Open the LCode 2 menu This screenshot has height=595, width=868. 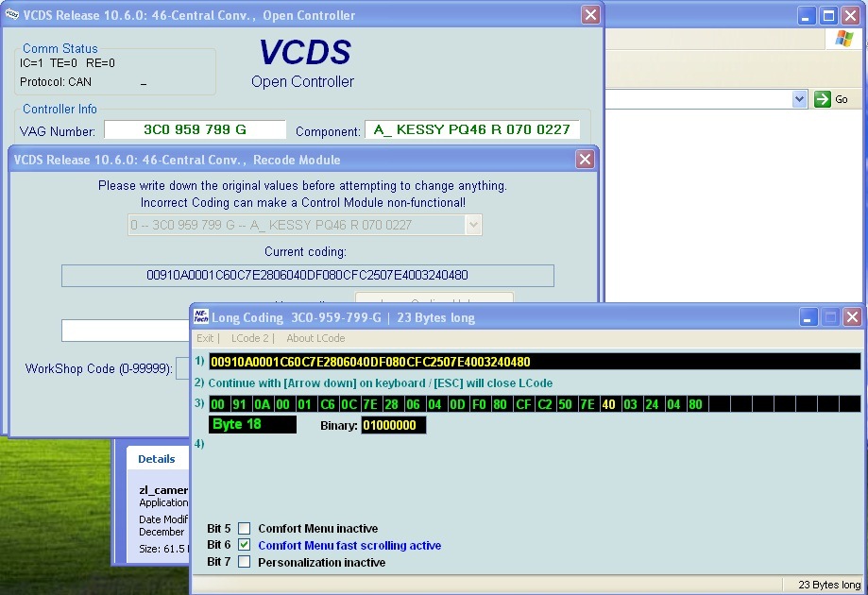point(250,338)
